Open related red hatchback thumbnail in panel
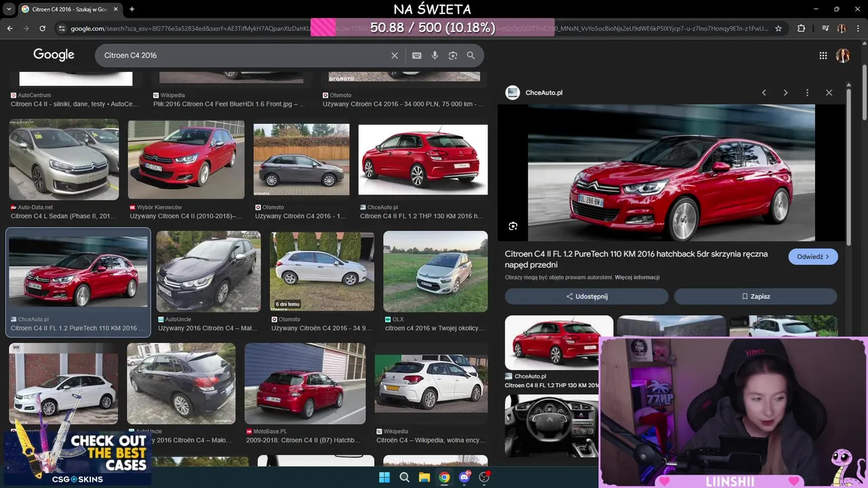Screen dimensions: 868x488 click(559, 342)
